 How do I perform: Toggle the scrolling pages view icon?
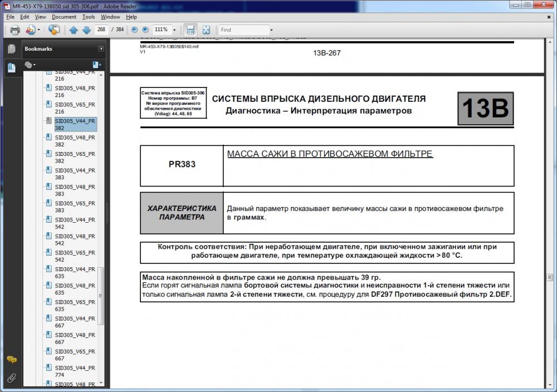click(190, 30)
